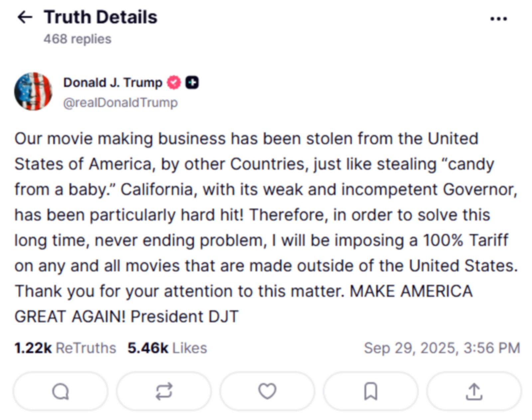Click the "President DJT" signature text
Image resolution: width=532 pixels, height=420 pixels.
click(184, 316)
